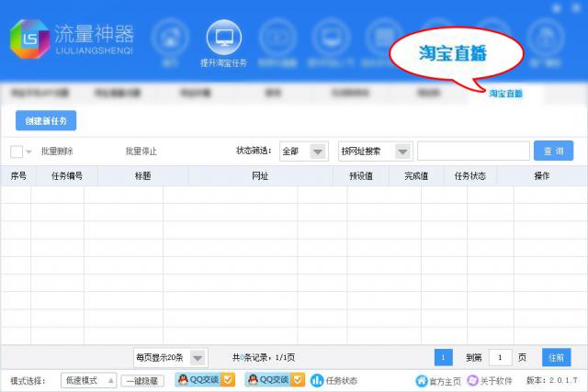This screenshot has width=588, height=392.
Task: Click the 共0条记录, 1/1页 record count
Action: [x=264, y=357]
